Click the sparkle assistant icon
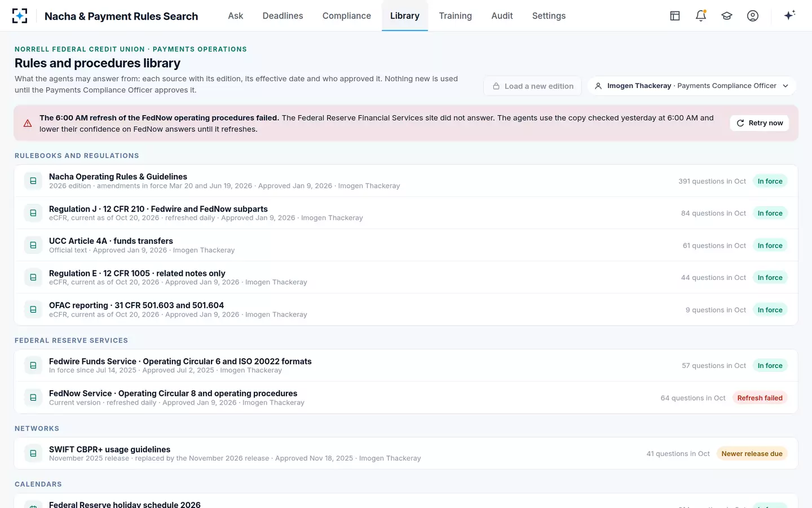Image resolution: width=812 pixels, height=508 pixels. pyautogui.click(x=789, y=15)
